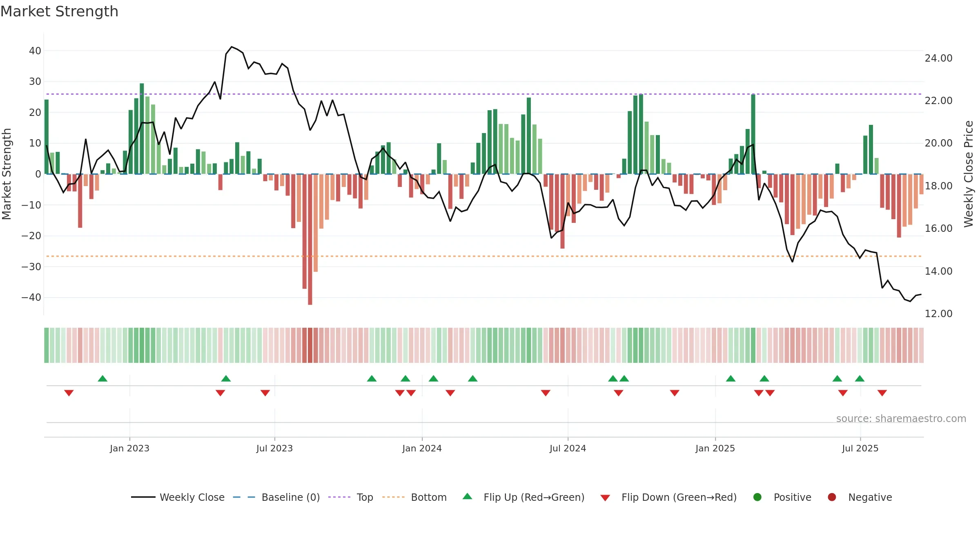Screen dimensions: 980x551
Task: Click the last red flip-down marker after Jul 2025
Action: click(882, 393)
